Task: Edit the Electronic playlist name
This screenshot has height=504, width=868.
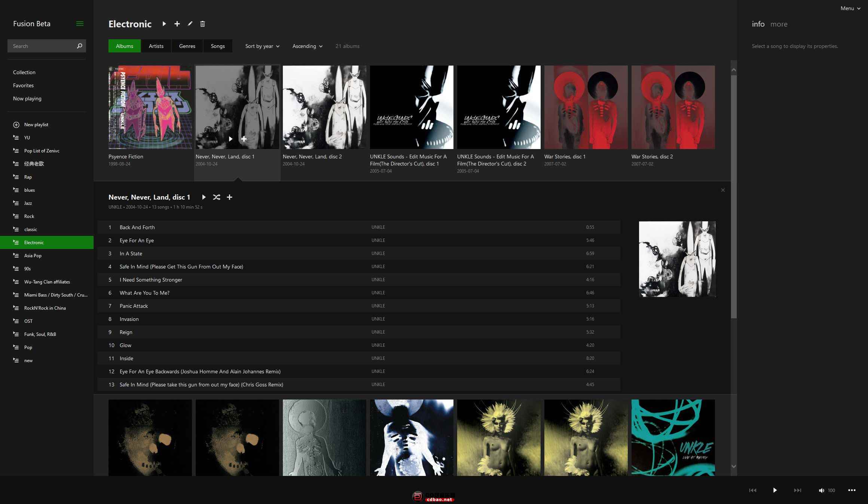Action: 190,24
